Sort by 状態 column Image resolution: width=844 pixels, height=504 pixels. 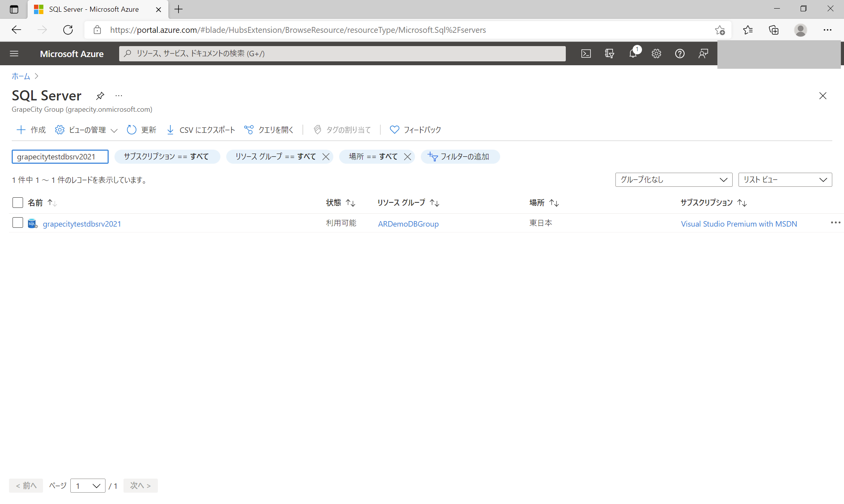pyautogui.click(x=341, y=203)
